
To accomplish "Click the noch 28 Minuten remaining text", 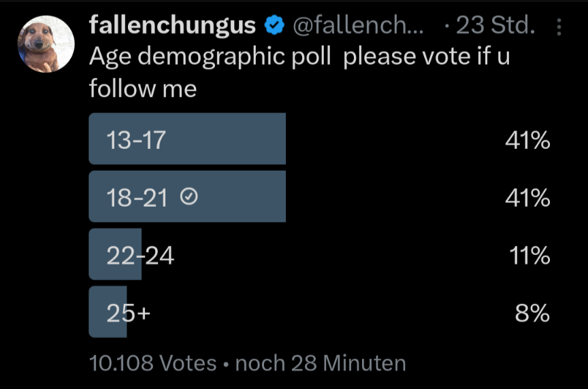I will tap(320, 363).
